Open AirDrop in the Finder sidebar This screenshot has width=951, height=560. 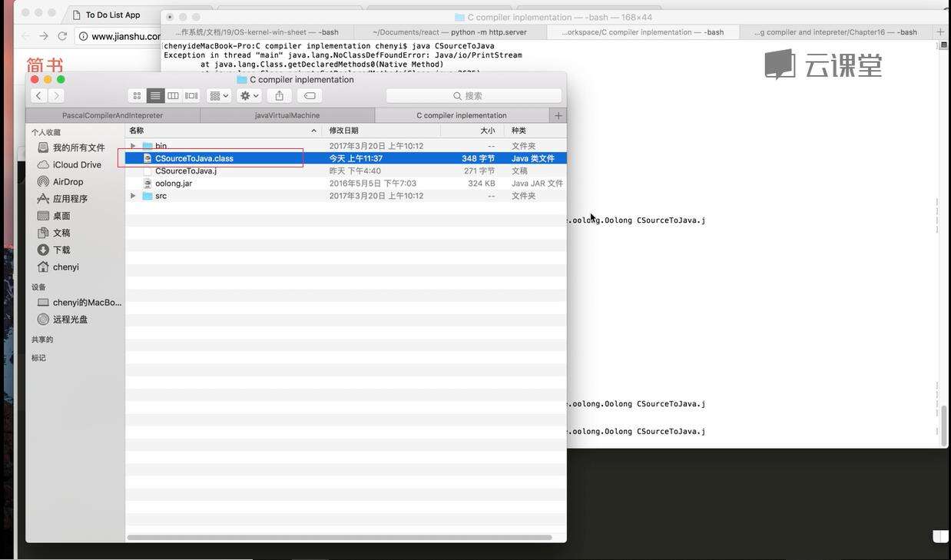click(x=68, y=182)
